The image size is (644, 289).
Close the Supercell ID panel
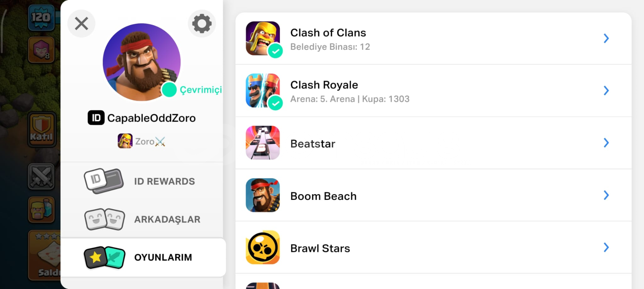pyautogui.click(x=82, y=23)
